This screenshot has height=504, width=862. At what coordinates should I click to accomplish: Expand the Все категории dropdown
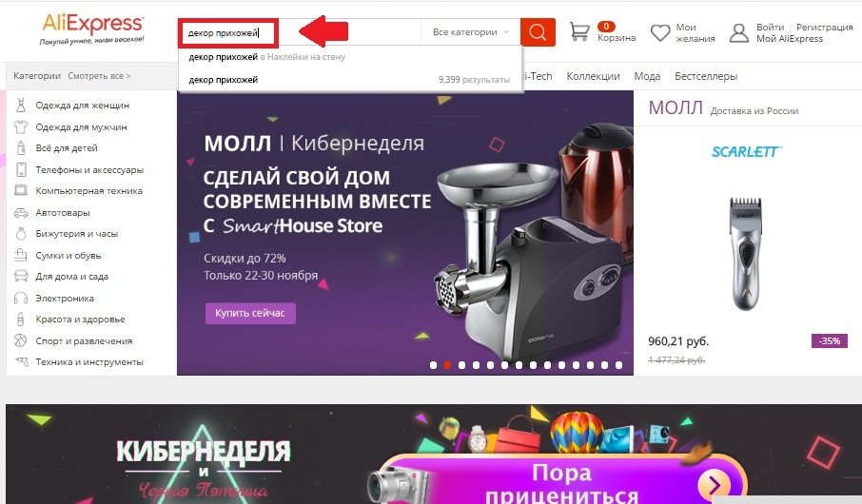pos(471,32)
